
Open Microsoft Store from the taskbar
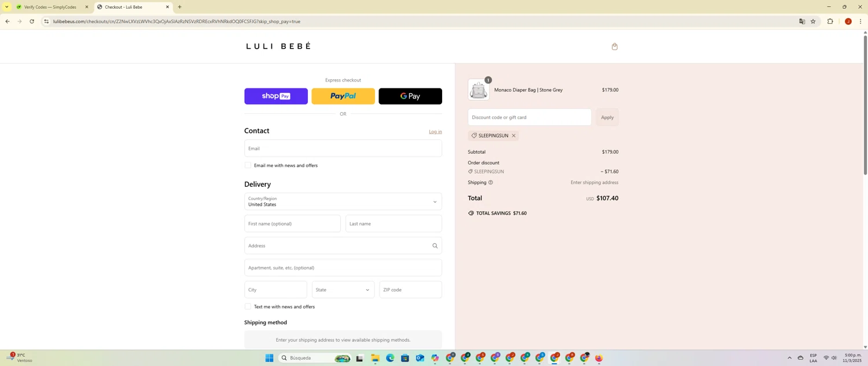(x=405, y=358)
